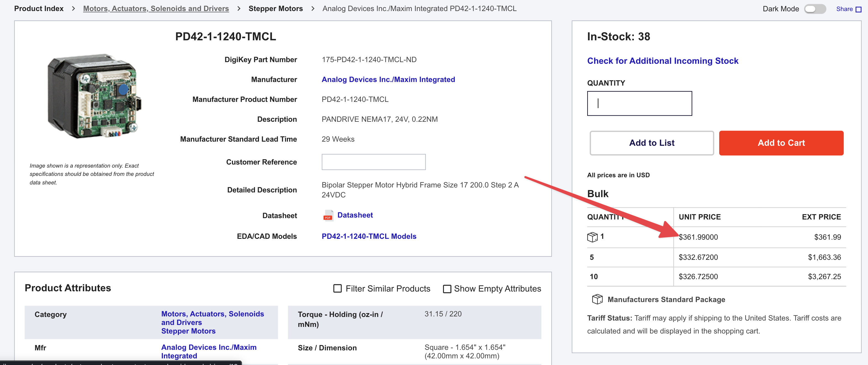Open the PD42-1-1240-TMCL Models link
Screen dimensions: 868x365
tap(369, 236)
